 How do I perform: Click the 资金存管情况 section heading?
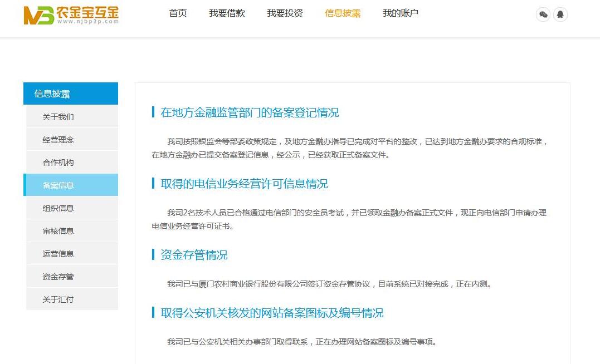(x=194, y=255)
